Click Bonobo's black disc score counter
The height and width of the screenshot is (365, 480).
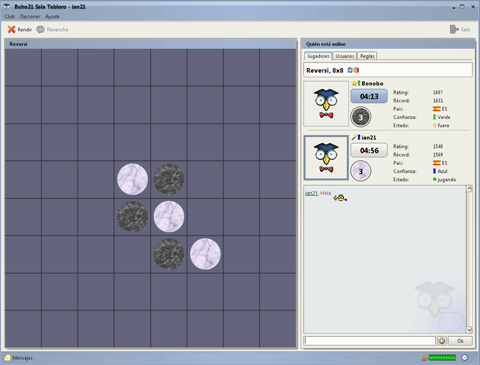pyautogui.click(x=361, y=117)
